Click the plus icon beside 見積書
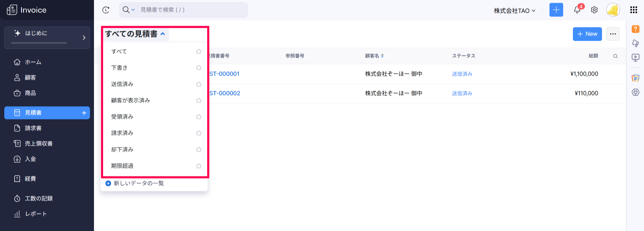 coord(84,113)
